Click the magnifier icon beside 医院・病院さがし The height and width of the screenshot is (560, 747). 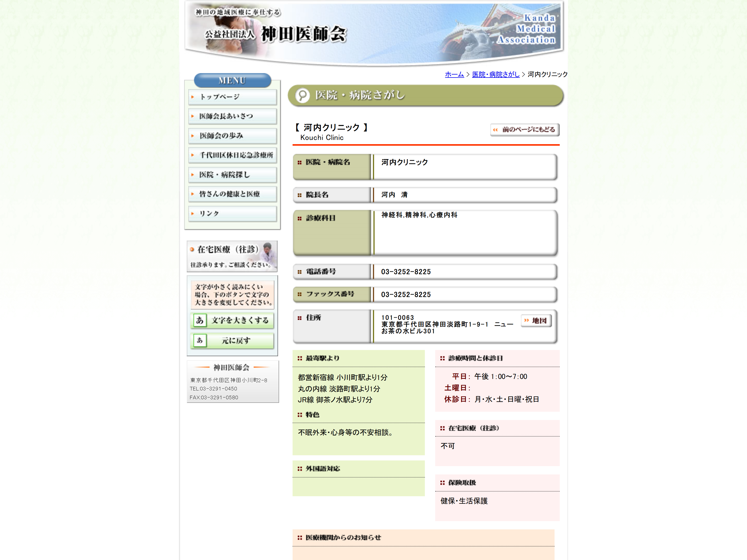[303, 95]
